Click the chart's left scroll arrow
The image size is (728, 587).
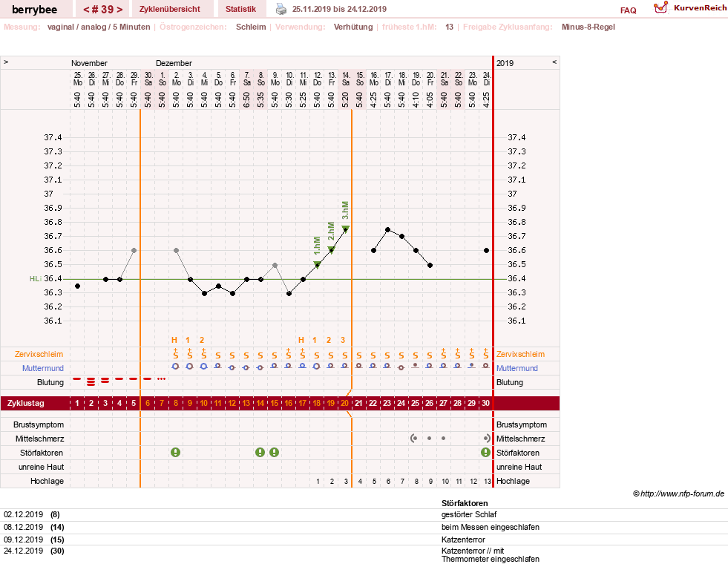pos(6,62)
